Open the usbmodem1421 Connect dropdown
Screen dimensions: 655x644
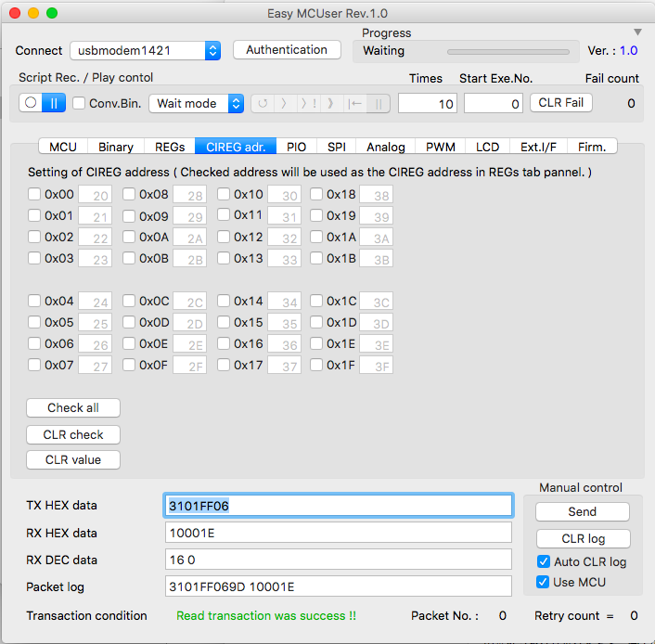click(x=145, y=50)
